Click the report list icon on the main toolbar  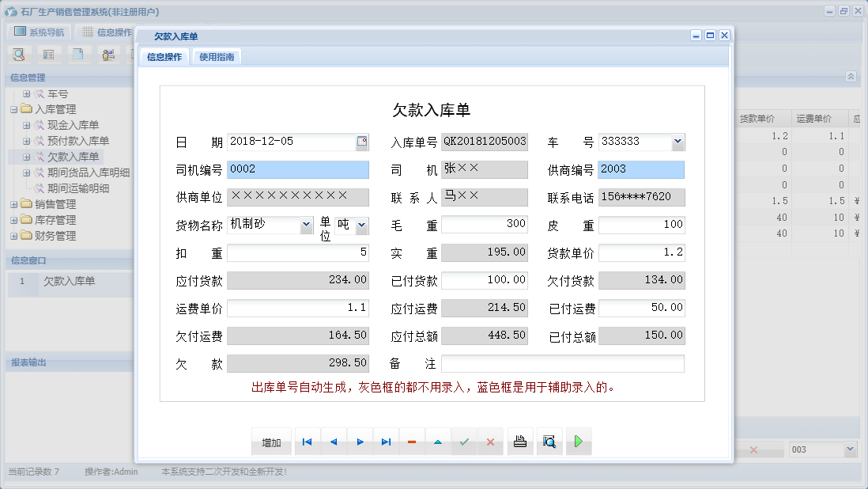[x=49, y=54]
